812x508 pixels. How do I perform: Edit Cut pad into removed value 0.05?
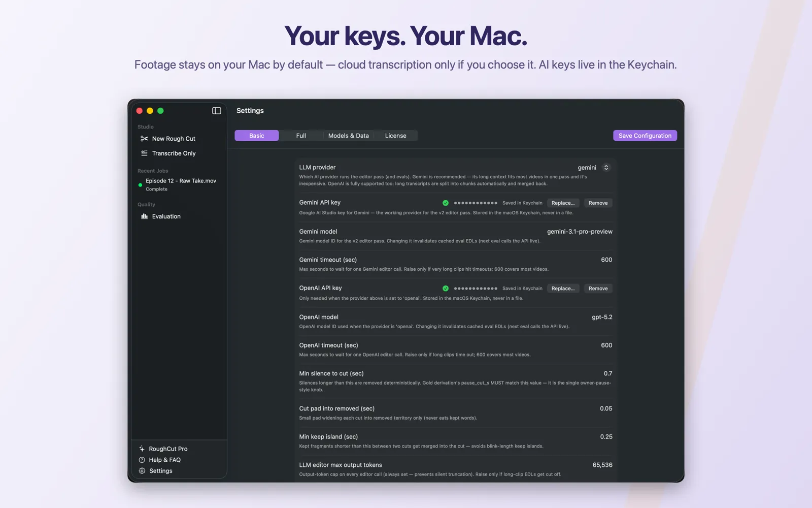[x=606, y=408]
